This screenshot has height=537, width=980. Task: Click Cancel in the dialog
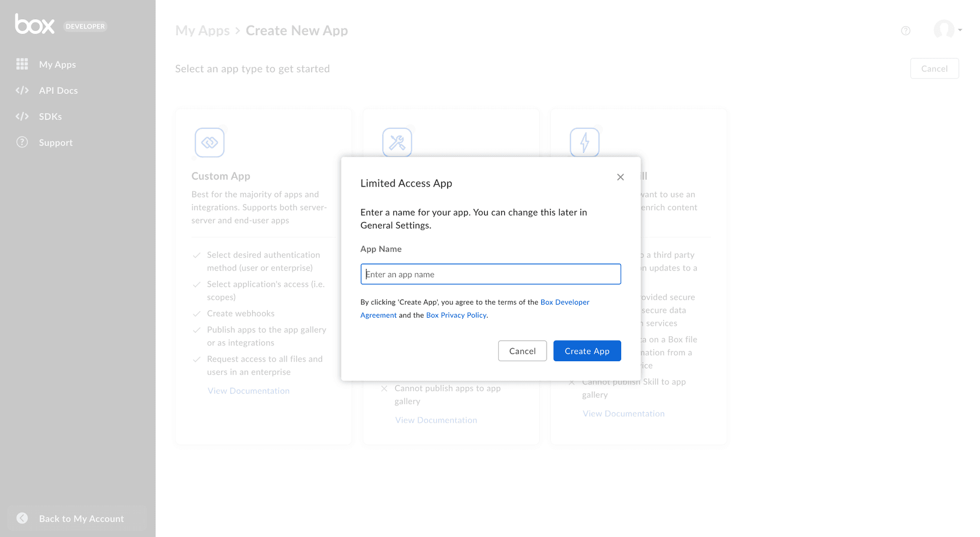coord(522,351)
